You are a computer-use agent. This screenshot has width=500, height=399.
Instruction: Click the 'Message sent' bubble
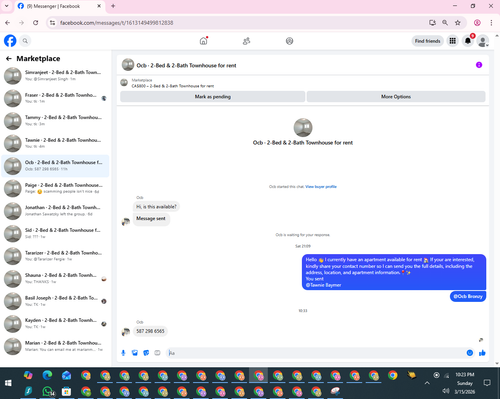pyautogui.click(x=151, y=219)
